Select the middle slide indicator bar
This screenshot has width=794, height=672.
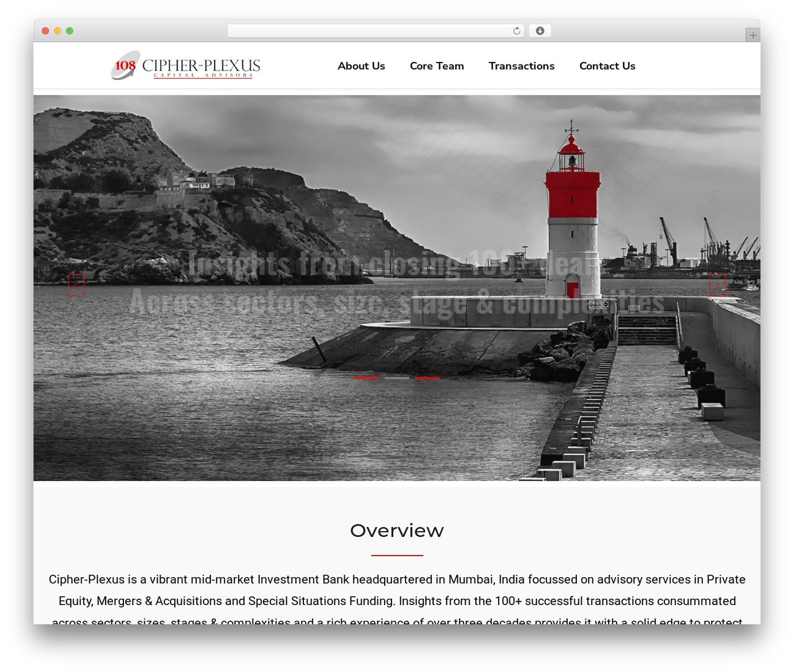point(397,378)
